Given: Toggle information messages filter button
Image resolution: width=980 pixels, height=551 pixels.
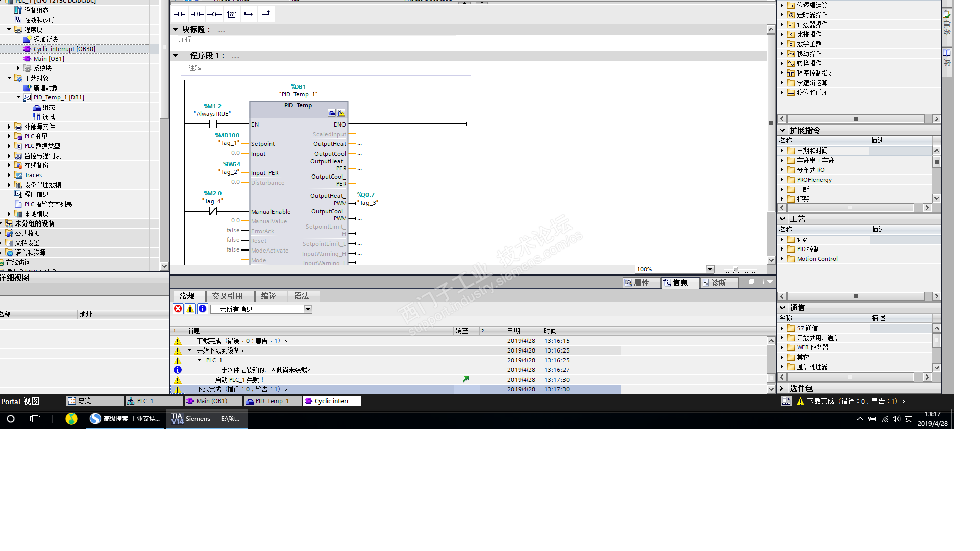Looking at the screenshot, I should coord(202,309).
